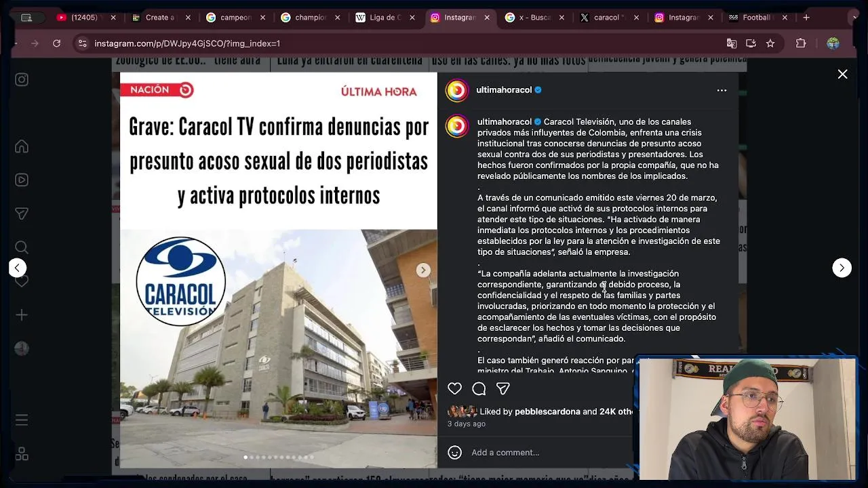The width and height of the screenshot is (868, 488).
Task: Close the active Instagram tab
Action: tap(487, 18)
